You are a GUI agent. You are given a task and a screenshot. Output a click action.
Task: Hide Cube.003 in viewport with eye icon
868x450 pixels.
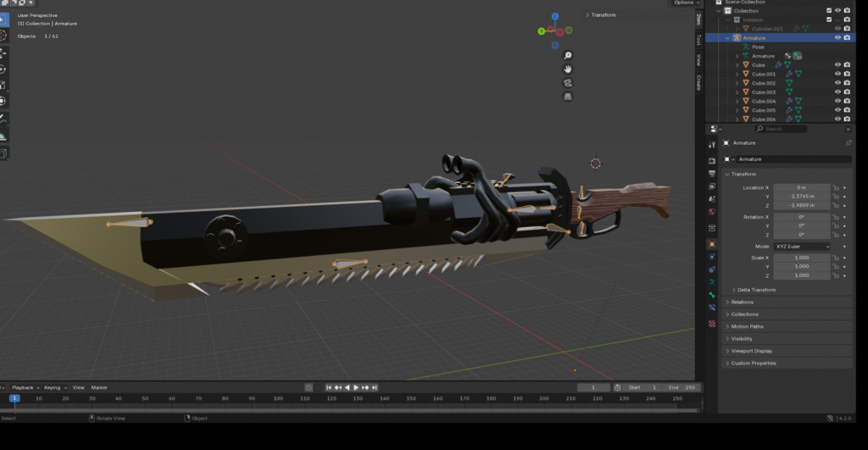point(837,92)
